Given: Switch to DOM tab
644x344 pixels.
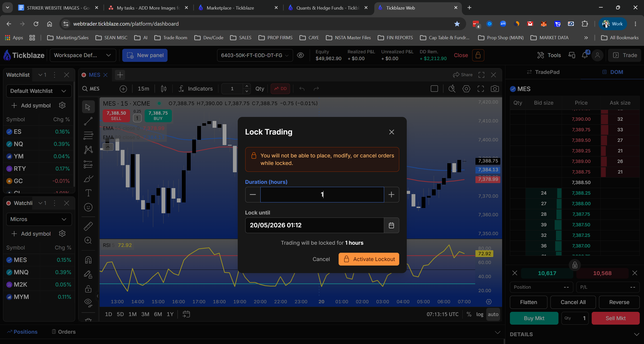Looking at the screenshot, I should click(x=613, y=72).
